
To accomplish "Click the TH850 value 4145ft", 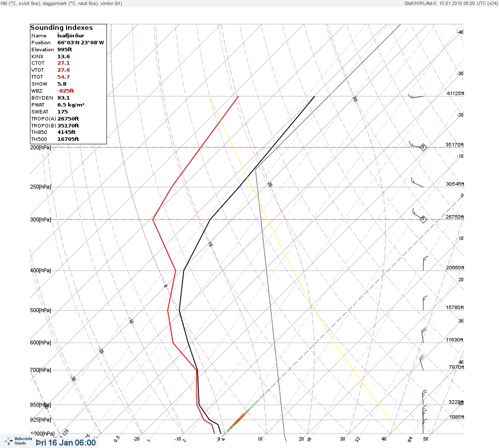I will coord(67,132).
